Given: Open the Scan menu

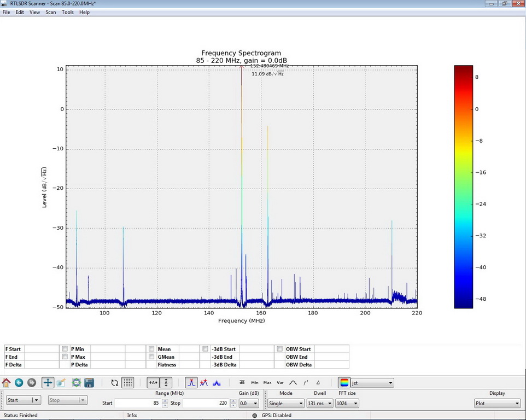Looking at the screenshot, I should click(x=50, y=12).
